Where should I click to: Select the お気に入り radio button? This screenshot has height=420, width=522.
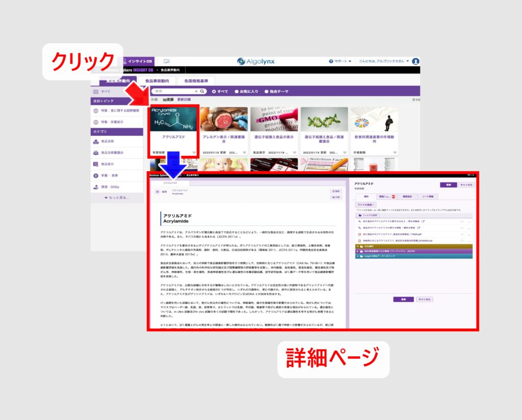click(237, 91)
